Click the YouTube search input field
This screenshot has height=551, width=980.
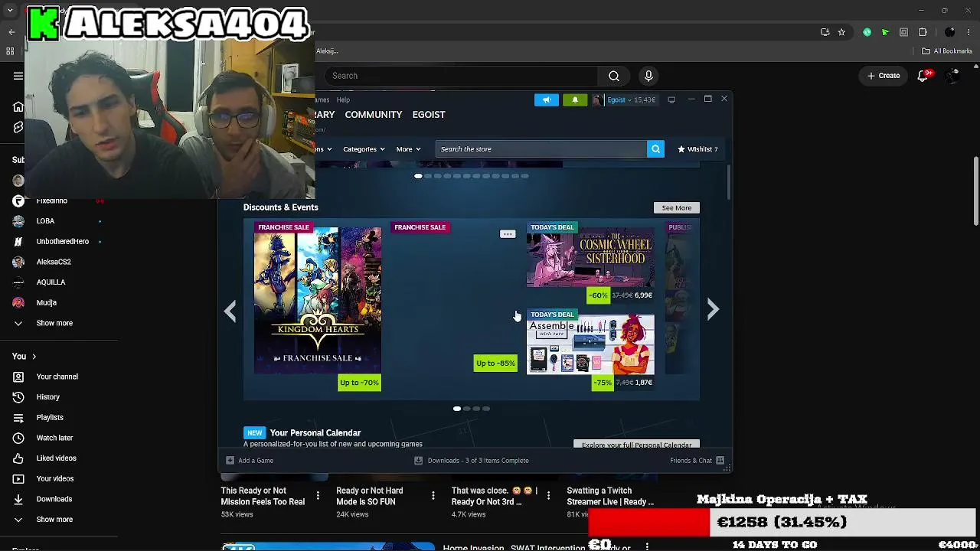tap(460, 76)
